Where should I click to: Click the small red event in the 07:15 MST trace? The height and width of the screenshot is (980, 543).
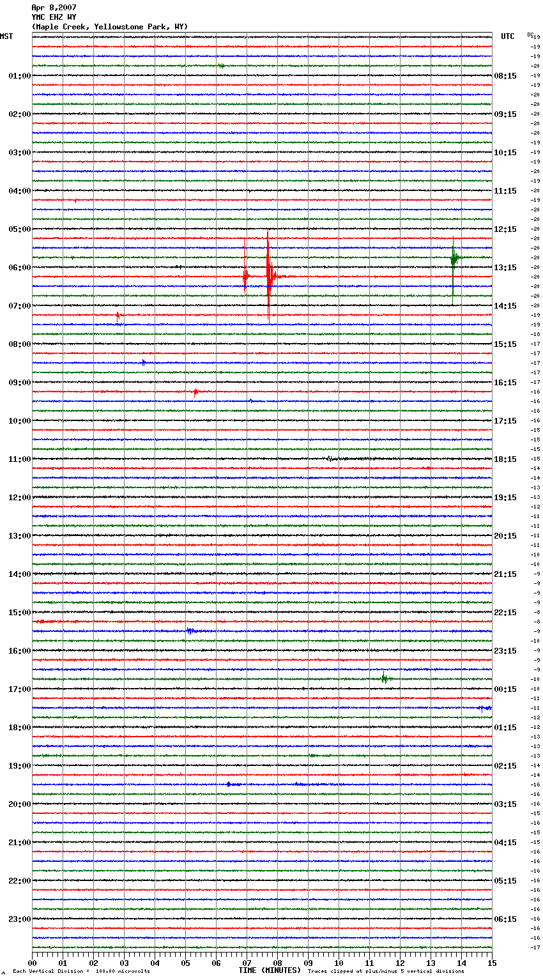[x=118, y=315]
